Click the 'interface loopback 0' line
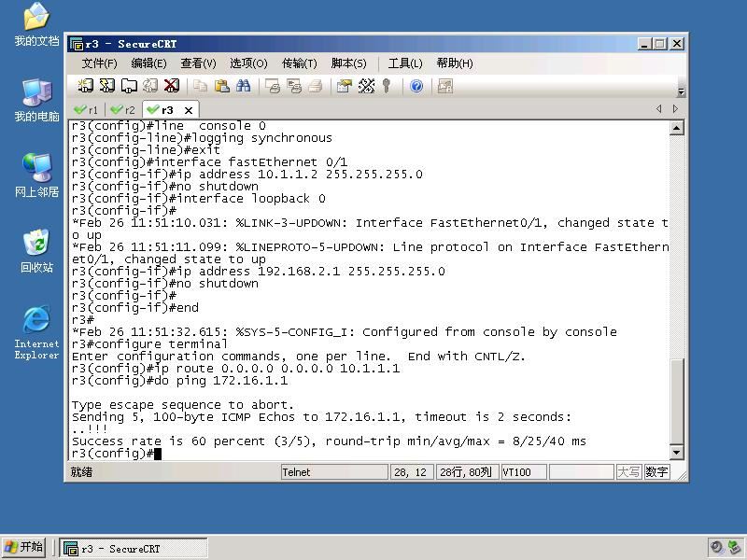 click(x=199, y=199)
